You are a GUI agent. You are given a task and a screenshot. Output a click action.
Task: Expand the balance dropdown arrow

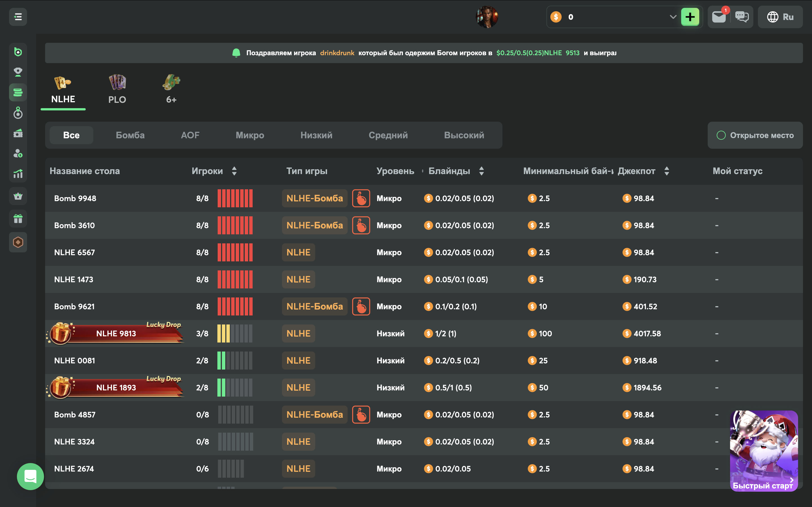point(673,17)
